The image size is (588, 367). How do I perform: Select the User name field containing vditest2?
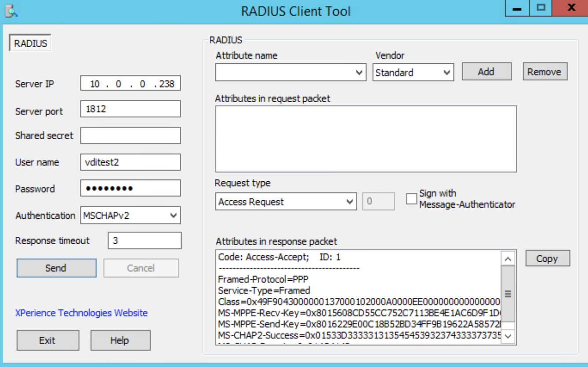tap(130, 162)
